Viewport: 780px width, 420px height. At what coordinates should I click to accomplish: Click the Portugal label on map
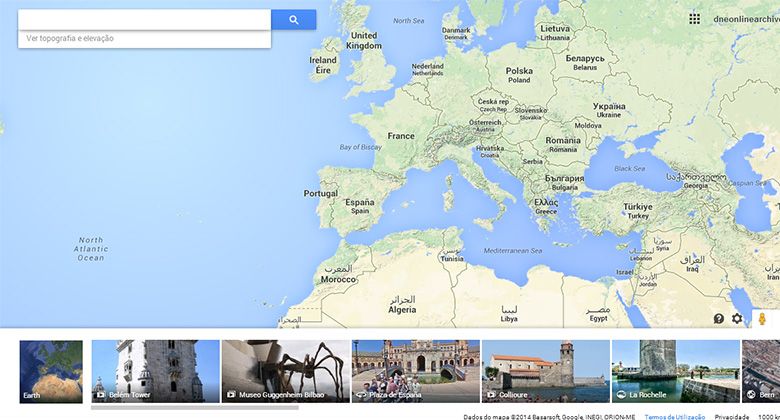pos(320,193)
